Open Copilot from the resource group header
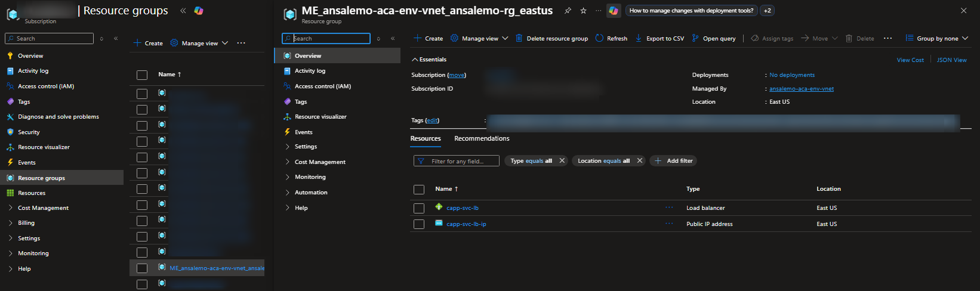 [613, 11]
